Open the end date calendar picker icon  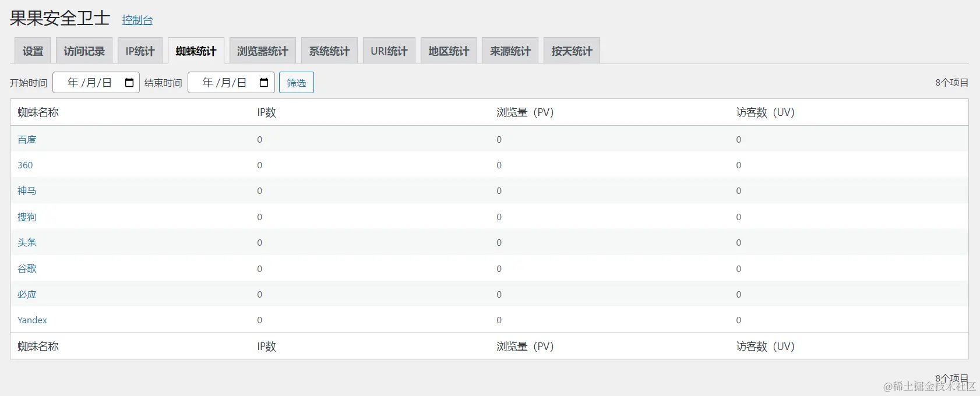point(264,83)
